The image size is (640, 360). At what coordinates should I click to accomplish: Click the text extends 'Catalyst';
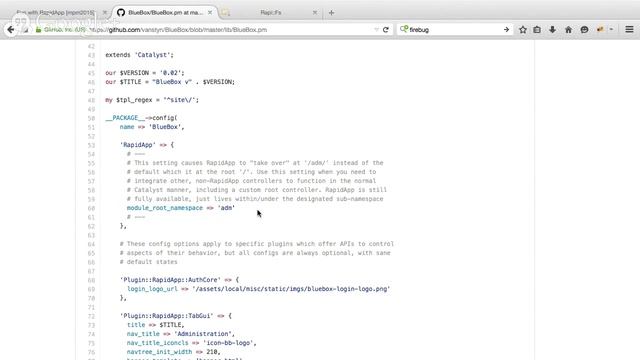140,55
